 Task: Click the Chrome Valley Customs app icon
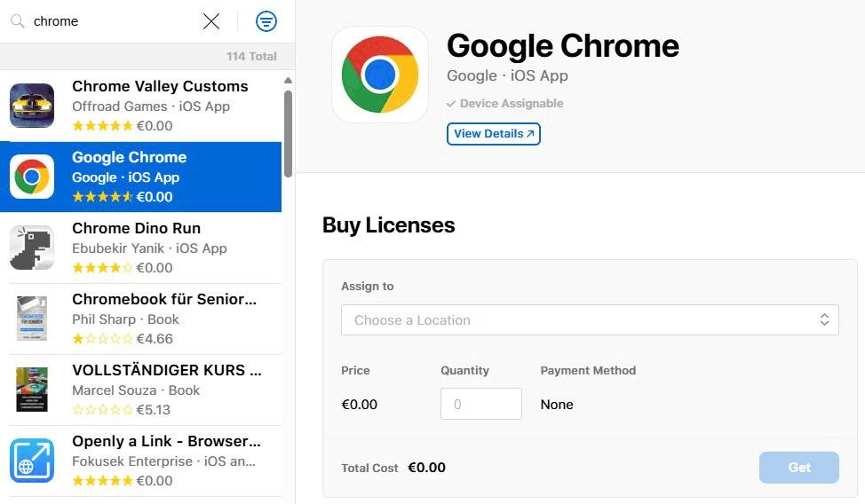32,105
